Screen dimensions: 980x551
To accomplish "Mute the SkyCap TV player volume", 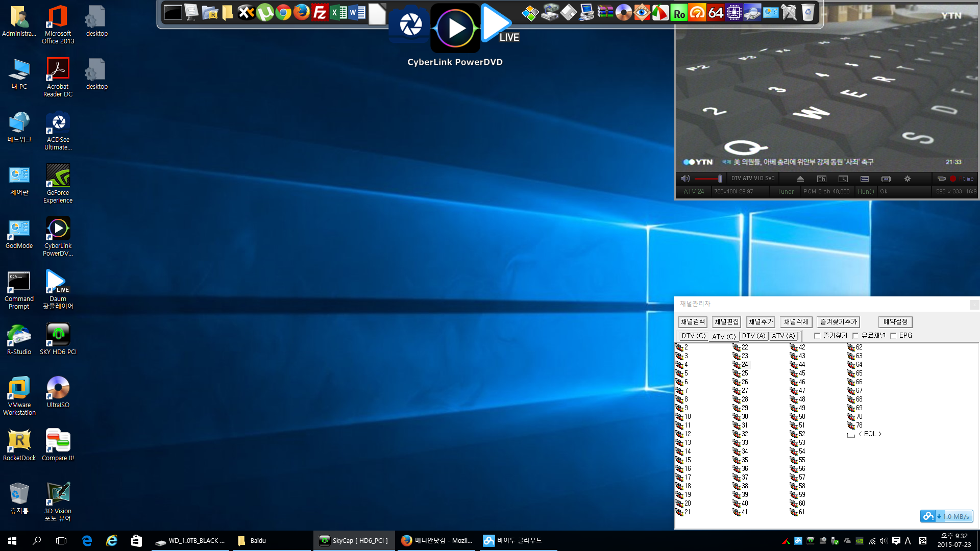I will pos(685,179).
